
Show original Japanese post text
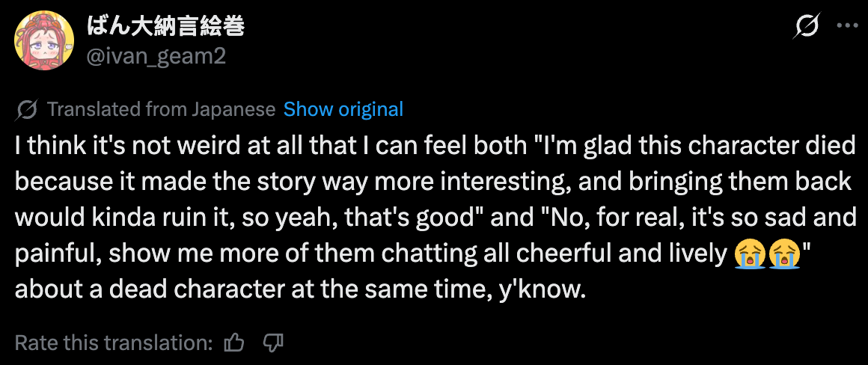click(x=343, y=110)
